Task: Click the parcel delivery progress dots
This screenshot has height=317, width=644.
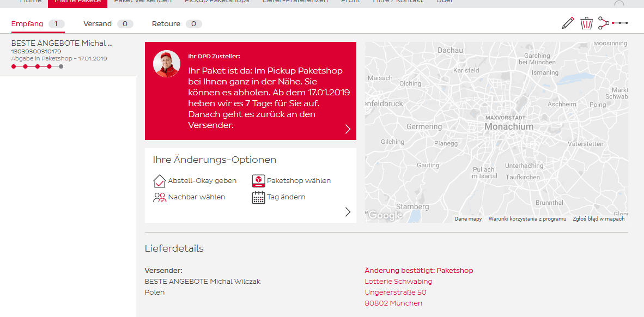Action: (x=37, y=66)
